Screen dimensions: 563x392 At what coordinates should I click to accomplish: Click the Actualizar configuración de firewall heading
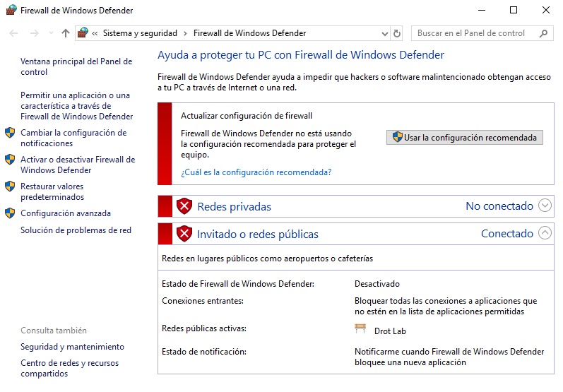point(247,116)
